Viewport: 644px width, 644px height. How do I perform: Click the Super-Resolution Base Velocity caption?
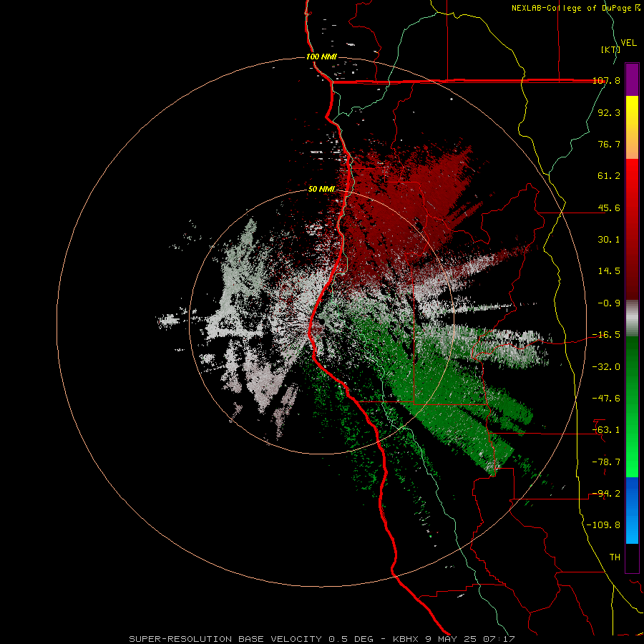tap(321, 639)
